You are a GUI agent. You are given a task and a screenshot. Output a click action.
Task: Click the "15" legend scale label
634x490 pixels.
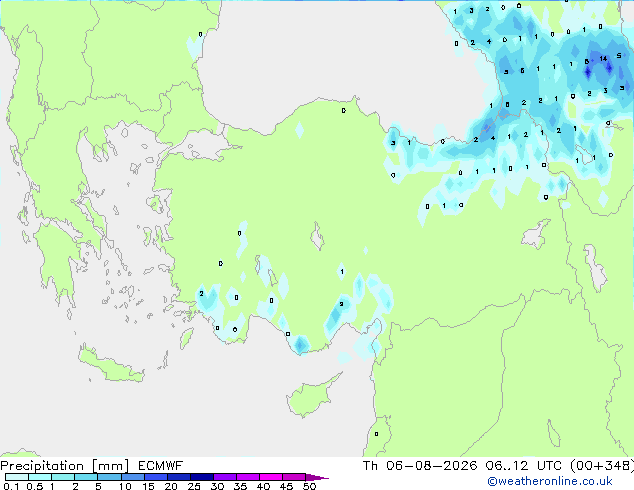click(148, 486)
